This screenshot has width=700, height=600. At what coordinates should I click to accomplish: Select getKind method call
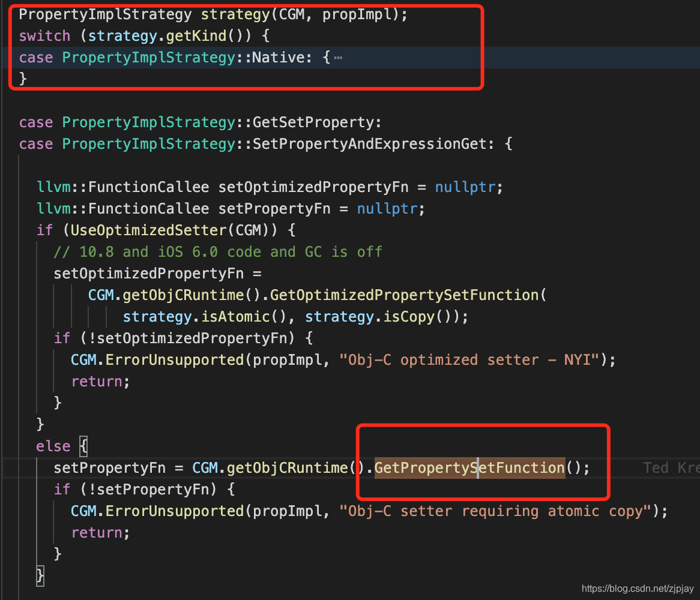pos(196,35)
